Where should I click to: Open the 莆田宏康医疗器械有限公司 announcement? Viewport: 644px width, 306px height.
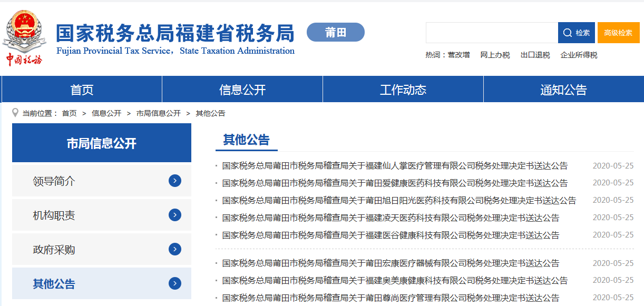391,263
